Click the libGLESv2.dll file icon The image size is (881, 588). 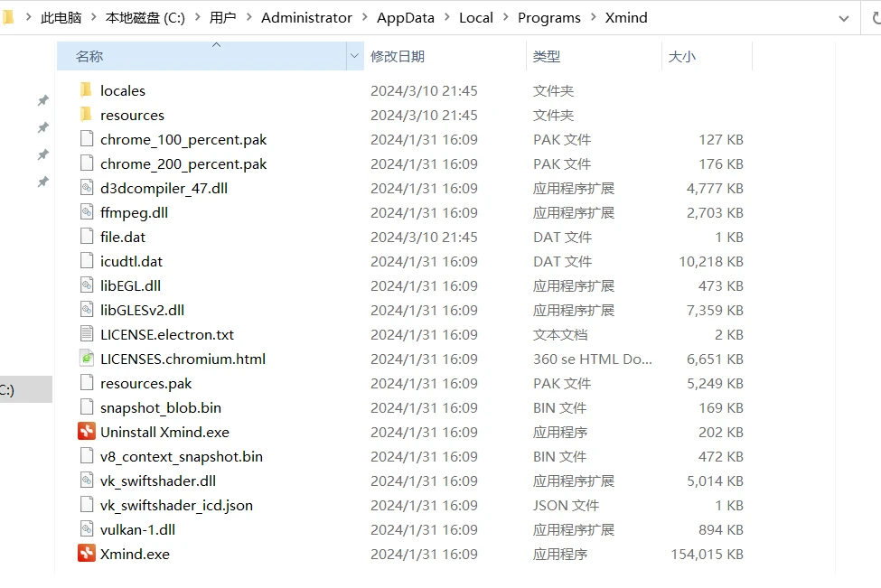(87, 310)
